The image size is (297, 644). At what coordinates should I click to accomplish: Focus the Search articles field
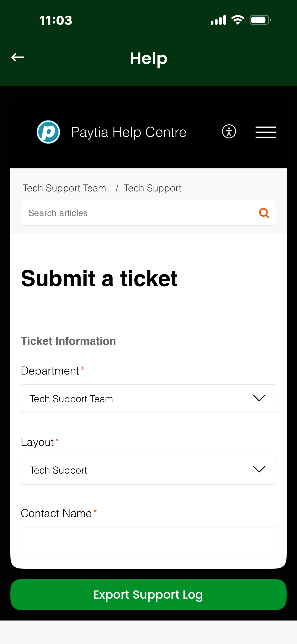coord(140,213)
